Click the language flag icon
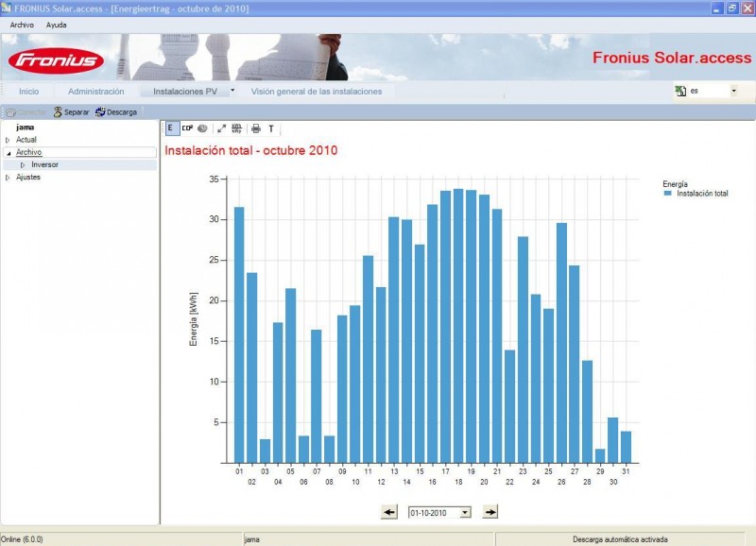The width and height of the screenshot is (756, 546). click(680, 91)
